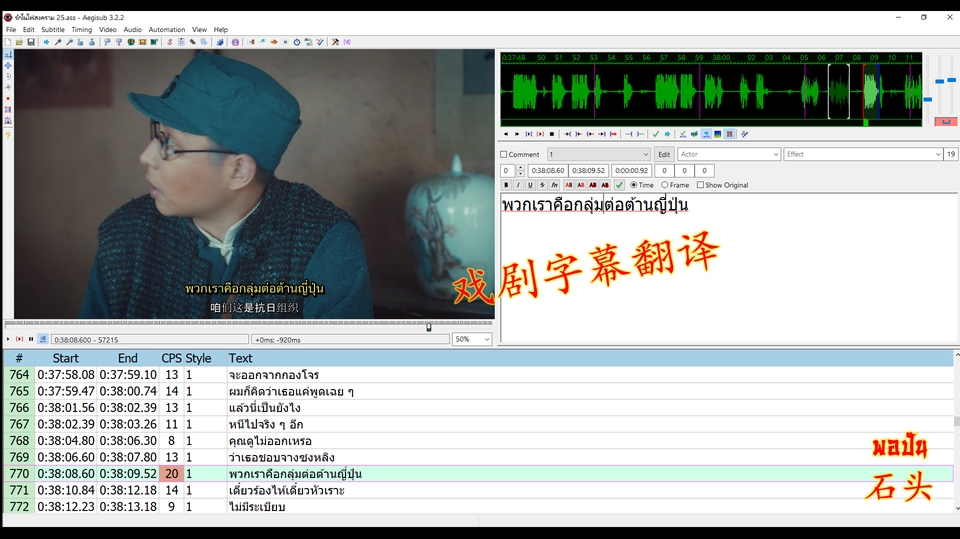Click the New subtitles icon in toolbar
The image size is (960, 539).
(x=8, y=42)
